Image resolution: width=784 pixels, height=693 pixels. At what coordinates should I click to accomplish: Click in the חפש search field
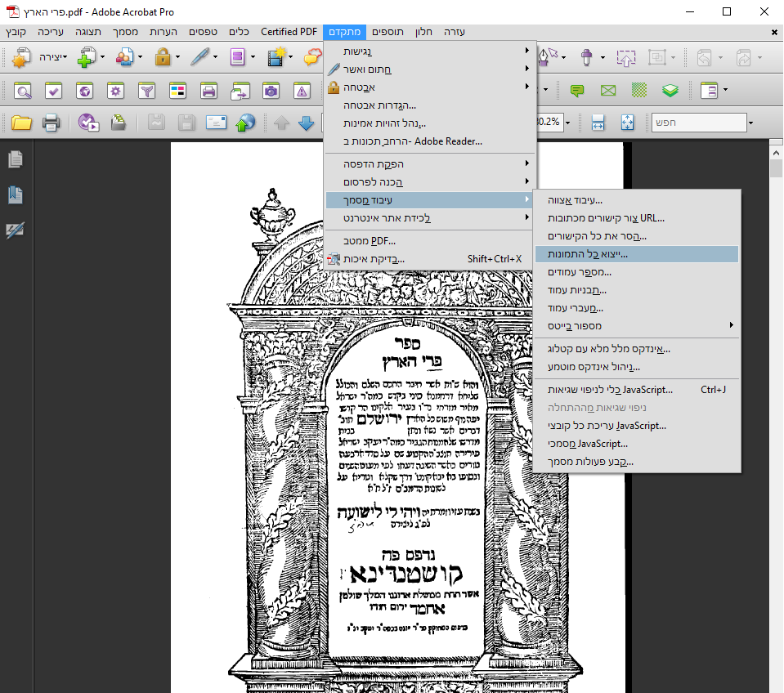point(697,123)
